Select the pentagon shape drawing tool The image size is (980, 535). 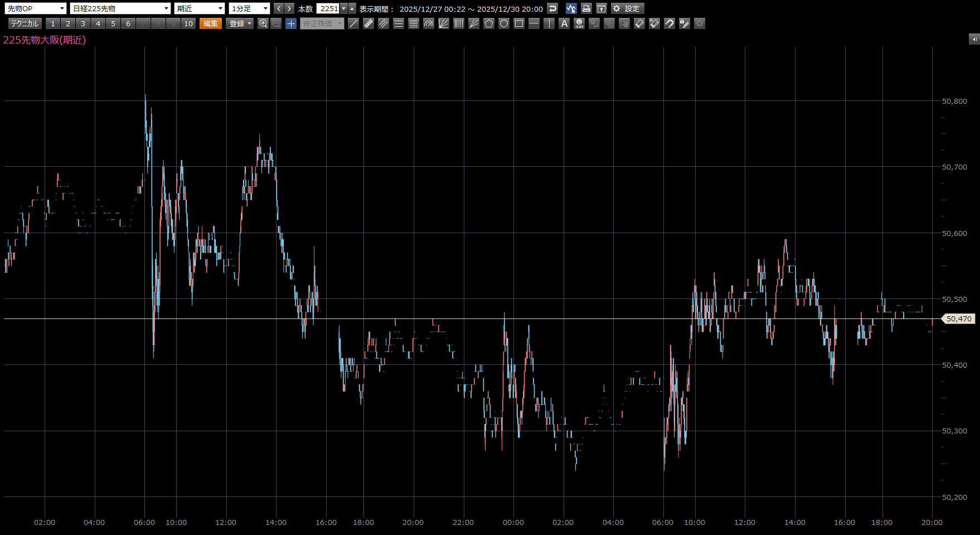point(489,23)
